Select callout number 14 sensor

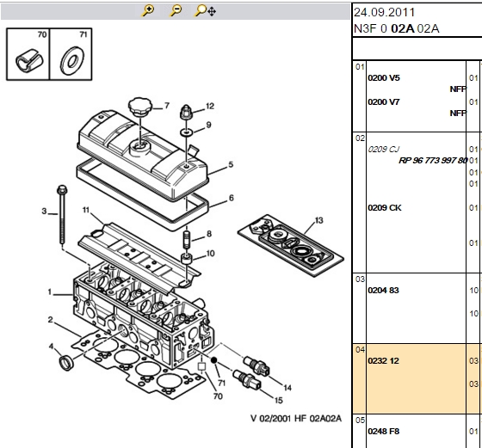pyautogui.click(x=287, y=388)
